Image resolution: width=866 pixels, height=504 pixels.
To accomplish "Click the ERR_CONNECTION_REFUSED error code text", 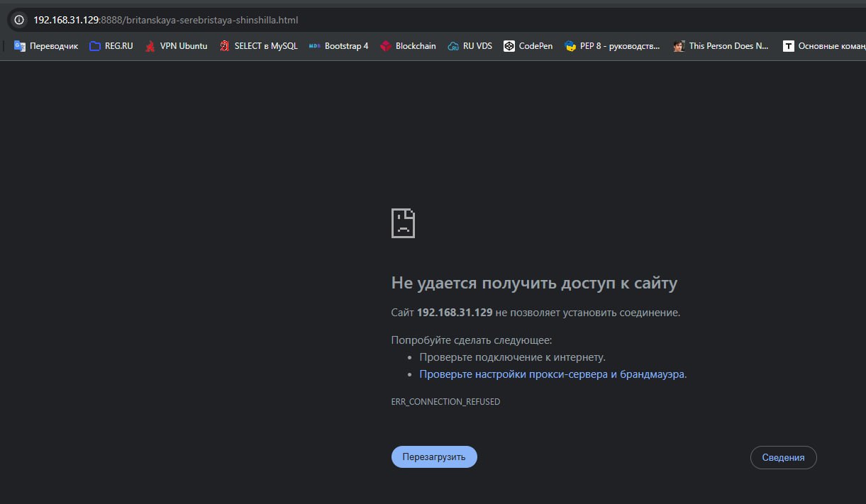I will pyautogui.click(x=445, y=402).
